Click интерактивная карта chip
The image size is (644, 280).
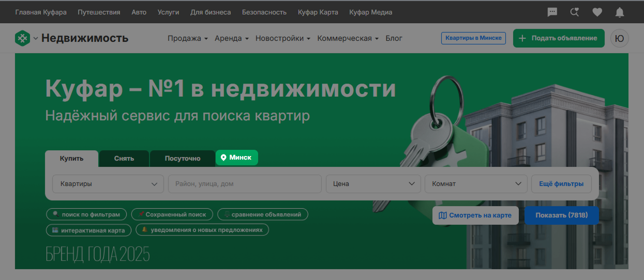click(88, 230)
